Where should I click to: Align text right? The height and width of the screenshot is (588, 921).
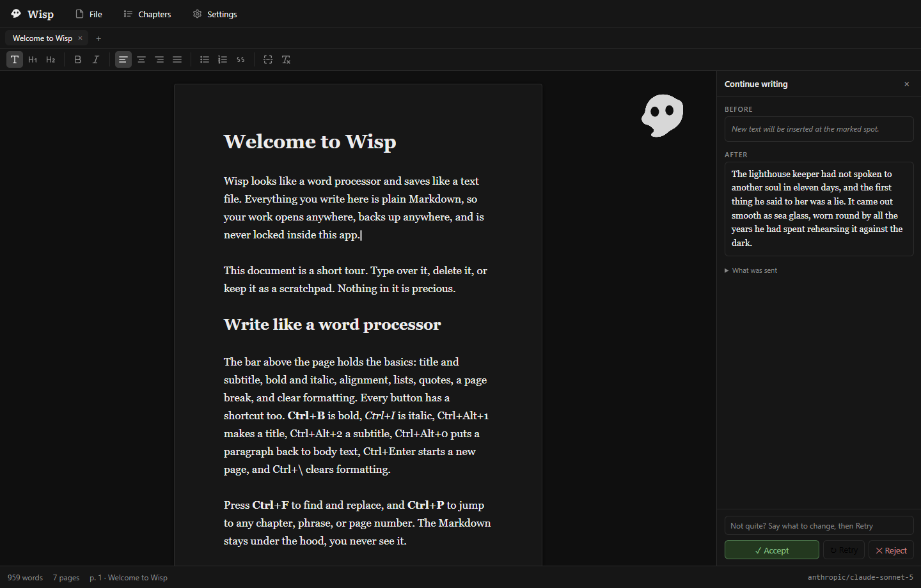[159, 59]
